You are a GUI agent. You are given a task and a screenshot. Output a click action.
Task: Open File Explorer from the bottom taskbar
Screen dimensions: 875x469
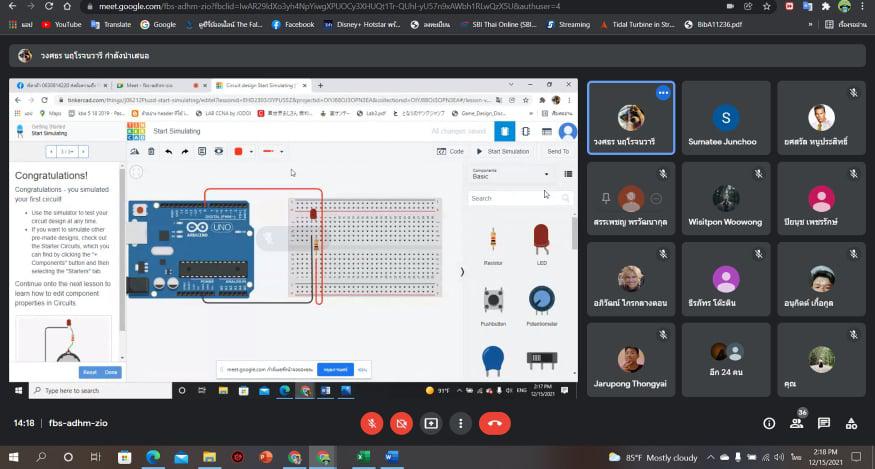pos(209,457)
